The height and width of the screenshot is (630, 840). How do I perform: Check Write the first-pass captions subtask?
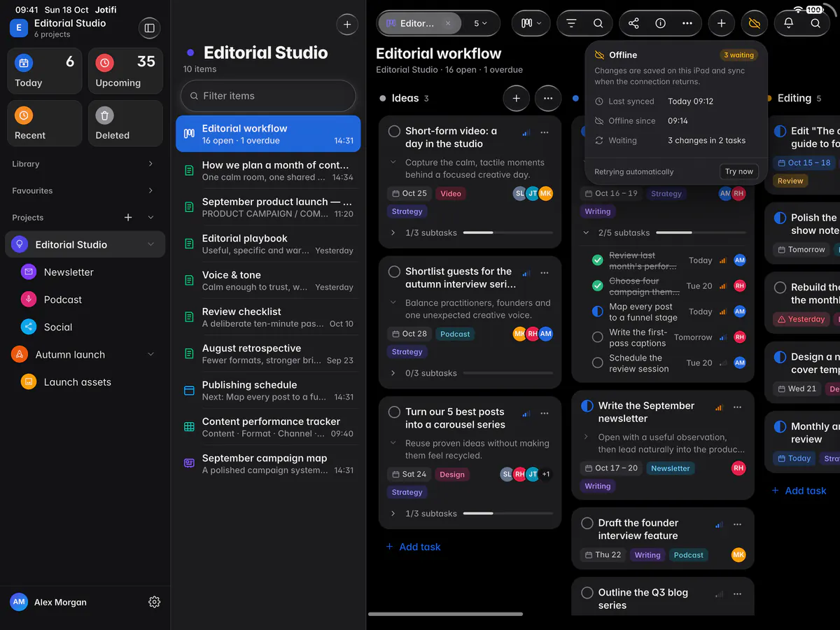click(597, 337)
